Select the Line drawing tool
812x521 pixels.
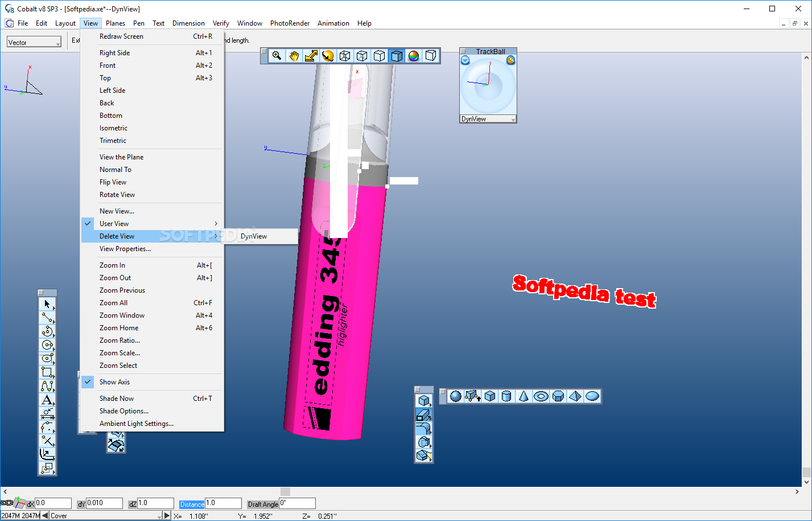(x=47, y=318)
